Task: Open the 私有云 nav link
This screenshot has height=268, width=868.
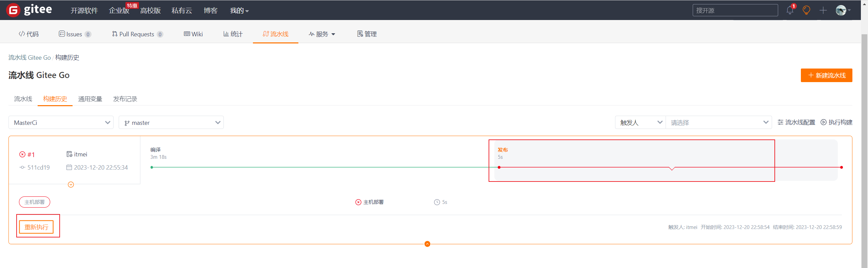Action: coord(182,11)
